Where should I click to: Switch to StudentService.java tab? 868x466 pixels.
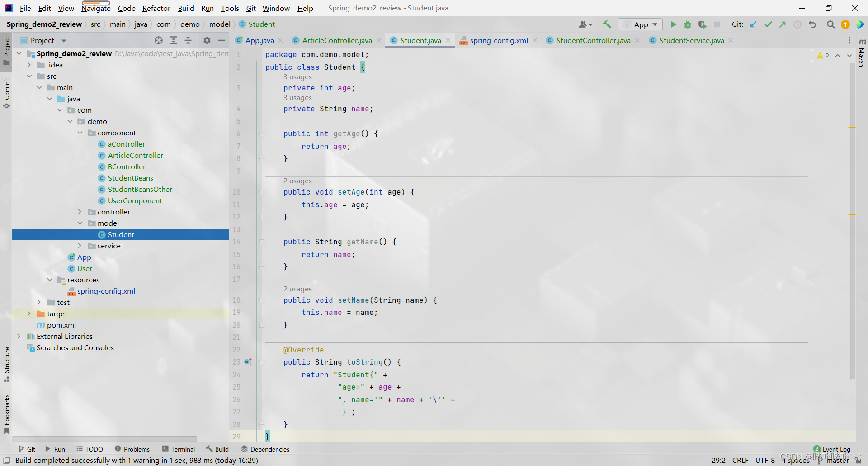click(x=691, y=40)
